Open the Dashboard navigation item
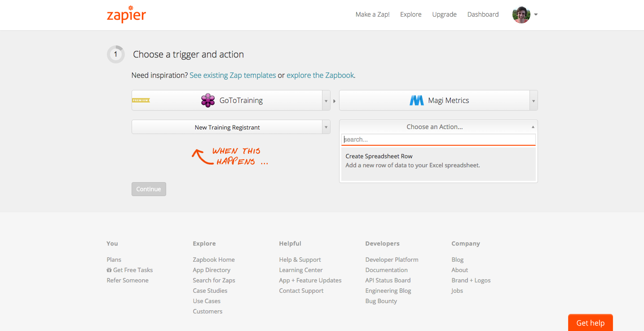 (x=483, y=14)
